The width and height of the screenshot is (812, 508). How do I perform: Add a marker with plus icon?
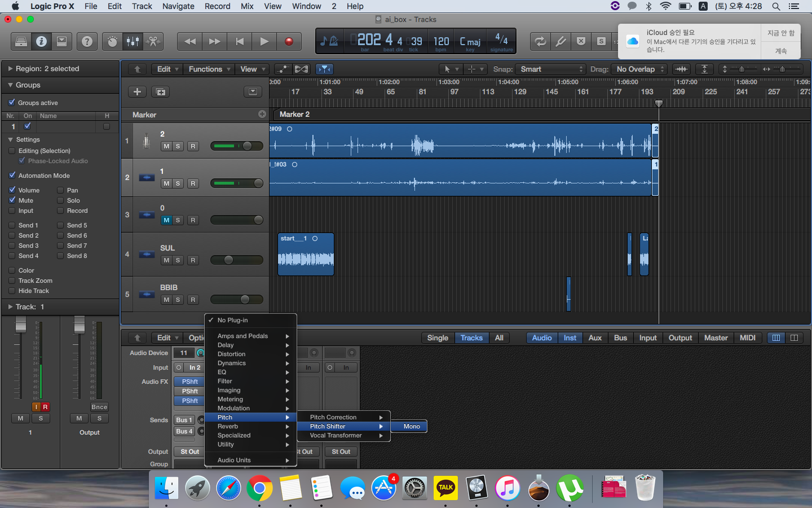[262, 114]
